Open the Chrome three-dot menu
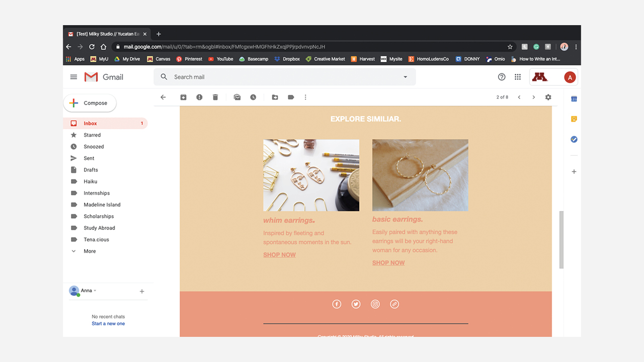The image size is (644, 362). [x=576, y=47]
